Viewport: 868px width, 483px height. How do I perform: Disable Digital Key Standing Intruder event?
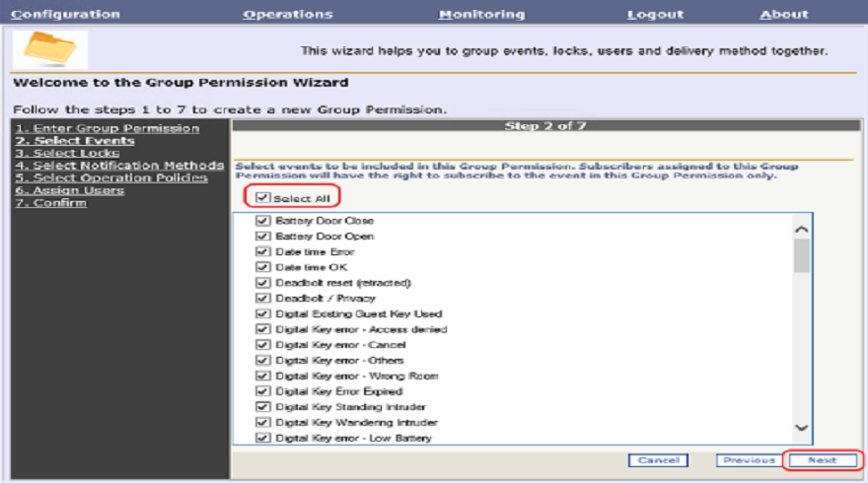coord(262,407)
